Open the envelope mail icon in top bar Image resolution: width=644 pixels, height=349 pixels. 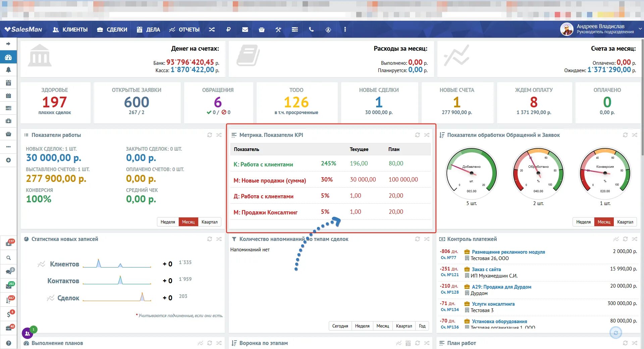[x=245, y=30]
